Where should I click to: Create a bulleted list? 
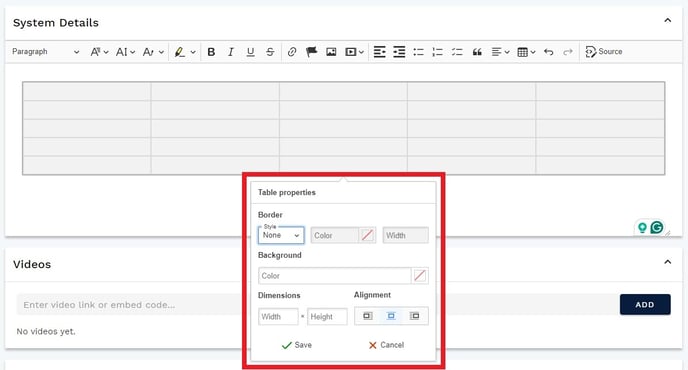418,52
